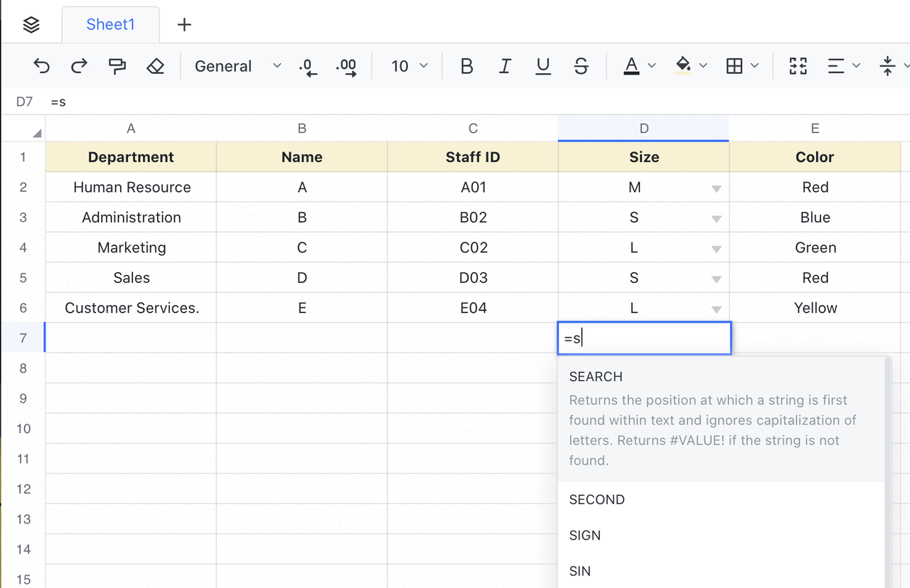910x588 pixels.
Task: Open the sheets list layers icon
Action: point(31,25)
